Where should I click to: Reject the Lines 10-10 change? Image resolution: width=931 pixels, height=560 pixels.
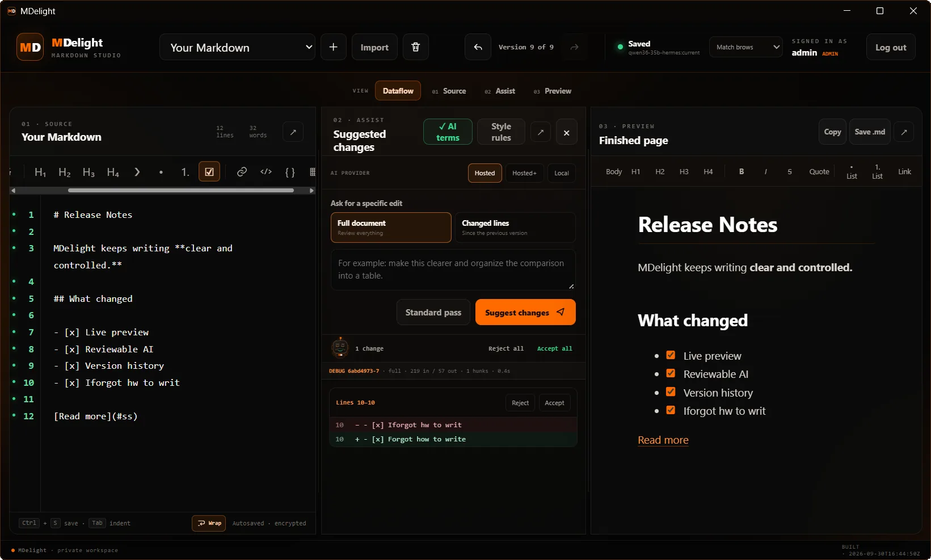520,403
